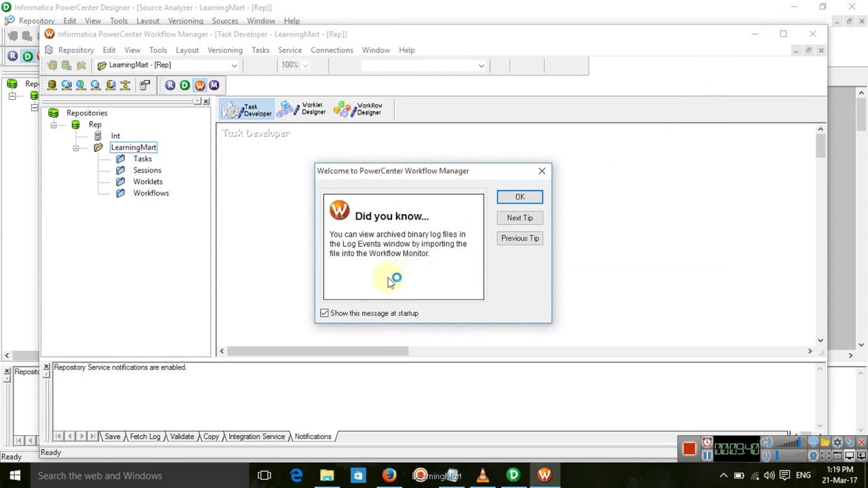Open the Worklet Designer tool

click(x=302, y=109)
